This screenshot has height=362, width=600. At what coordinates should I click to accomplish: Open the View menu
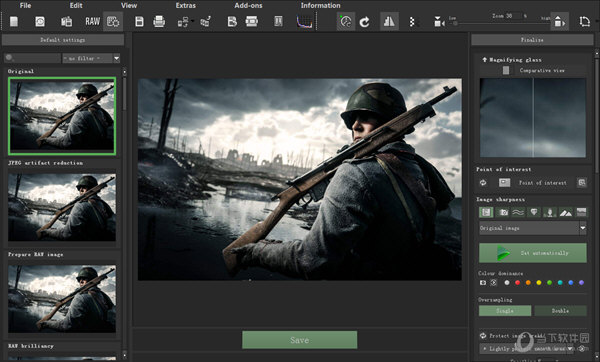click(129, 5)
